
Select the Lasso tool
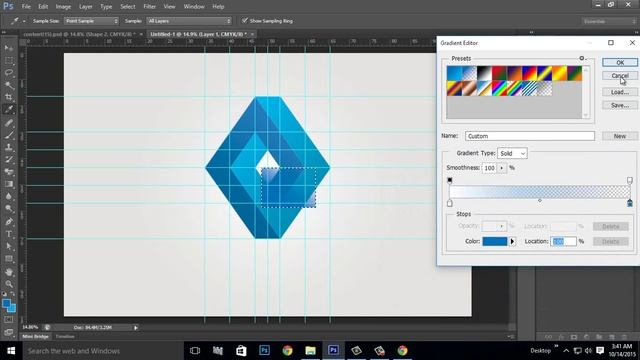coord(9,73)
